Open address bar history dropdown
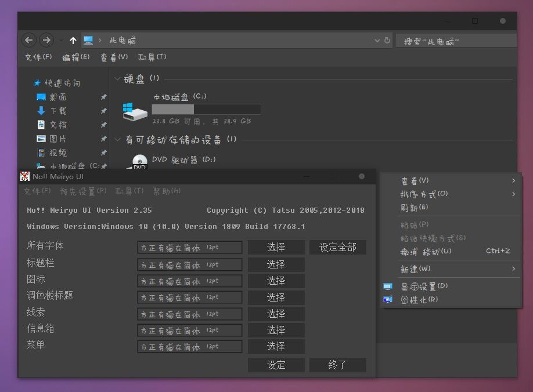The image size is (533, 392). coord(377,41)
